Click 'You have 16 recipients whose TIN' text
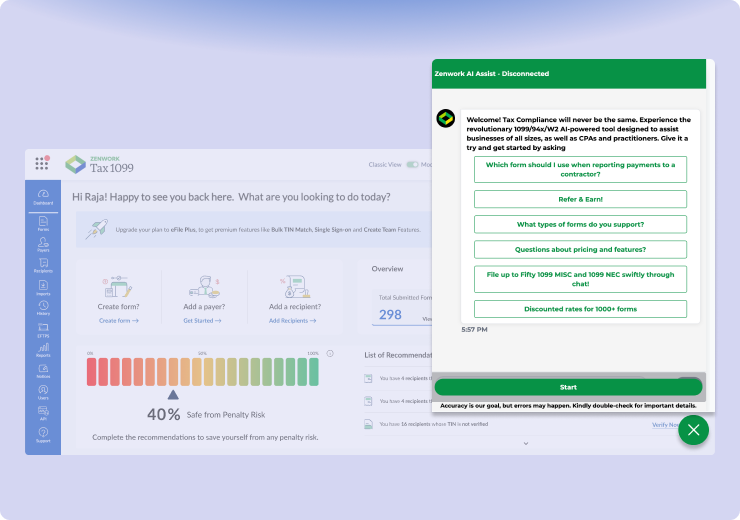This screenshot has height=520, width=740. [x=434, y=424]
